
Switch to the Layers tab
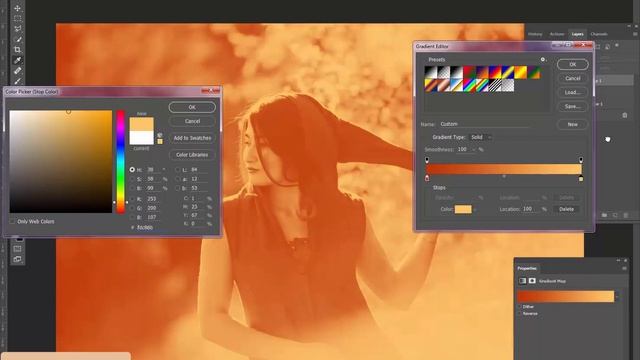[x=578, y=34]
